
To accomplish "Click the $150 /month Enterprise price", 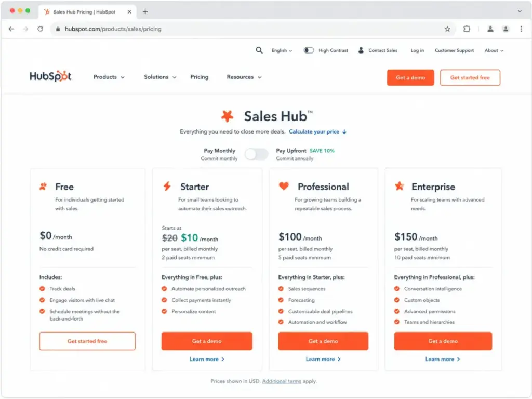I will coord(416,237).
